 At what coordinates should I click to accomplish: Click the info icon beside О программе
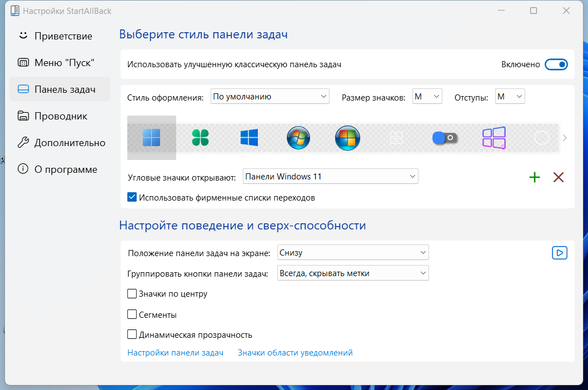click(x=23, y=169)
